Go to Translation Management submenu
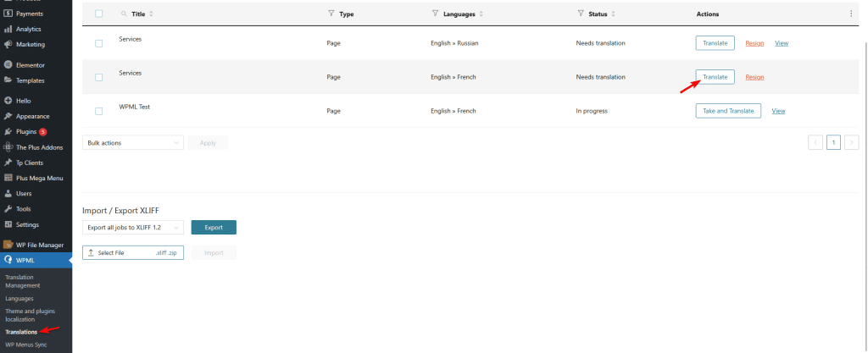The height and width of the screenshot is (353, 868). 22,281
